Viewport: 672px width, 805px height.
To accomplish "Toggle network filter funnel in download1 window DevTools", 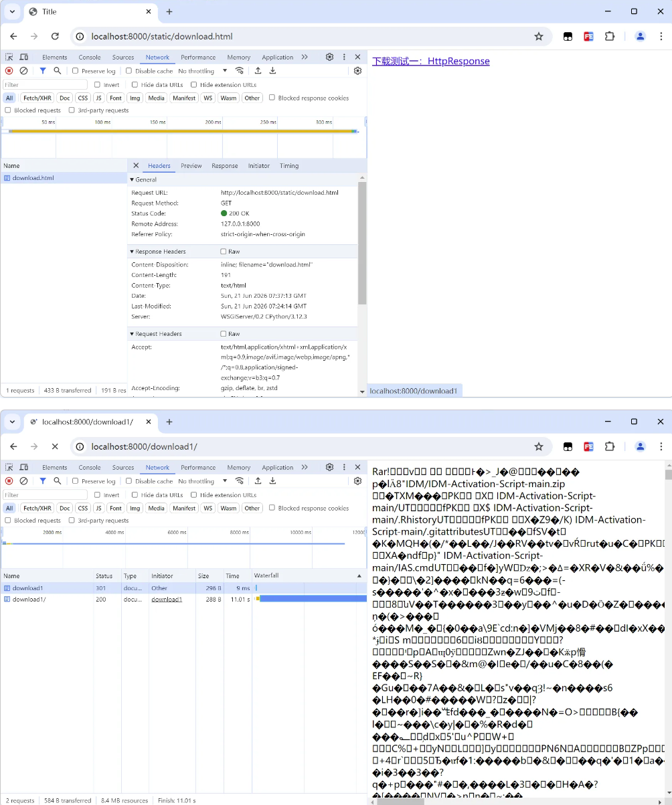I will [43, 481].
